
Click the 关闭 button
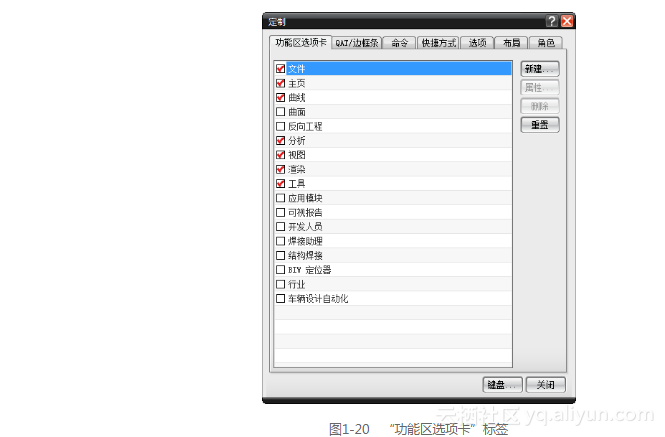(x=545, y=385)
